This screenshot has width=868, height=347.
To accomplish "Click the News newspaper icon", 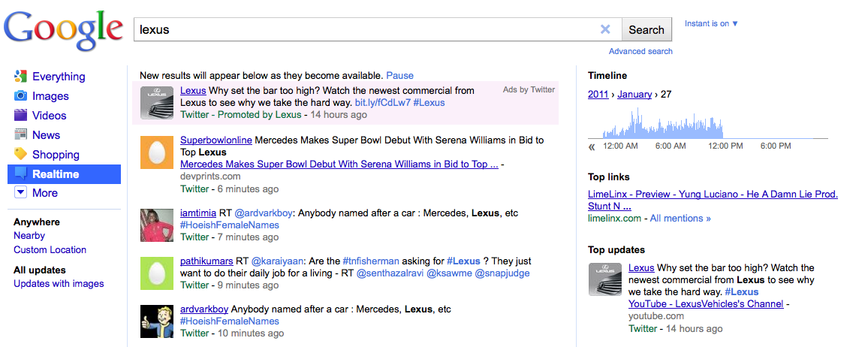I will [21, 134].
